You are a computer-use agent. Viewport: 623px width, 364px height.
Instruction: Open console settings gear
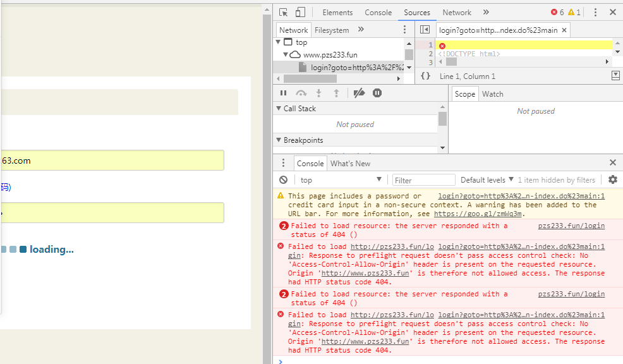point(612,180)
